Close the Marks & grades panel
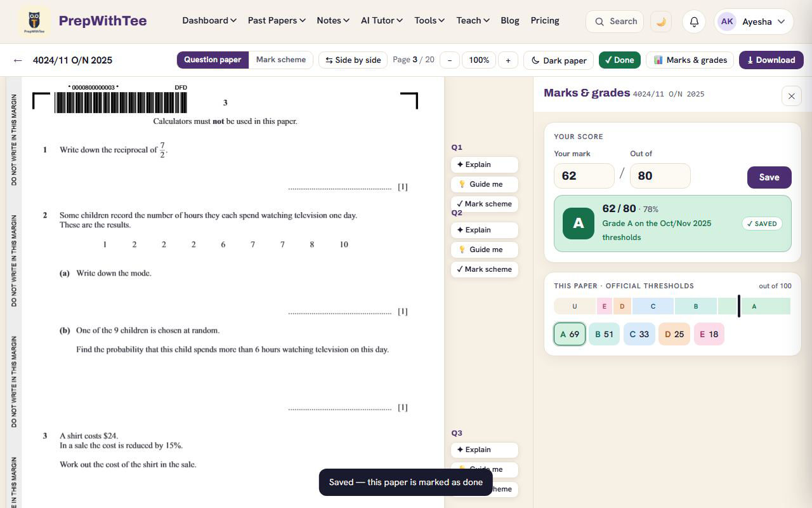Screen dimensions: 812x508 click(791, 96)
